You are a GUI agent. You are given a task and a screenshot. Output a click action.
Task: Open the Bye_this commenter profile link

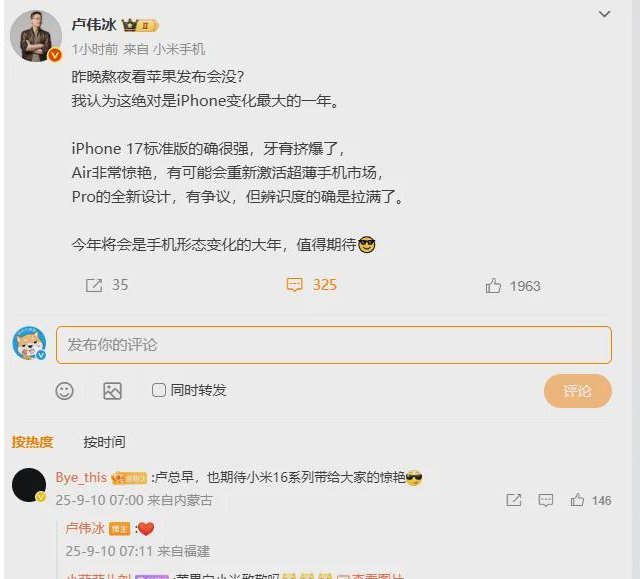(81, 477)
